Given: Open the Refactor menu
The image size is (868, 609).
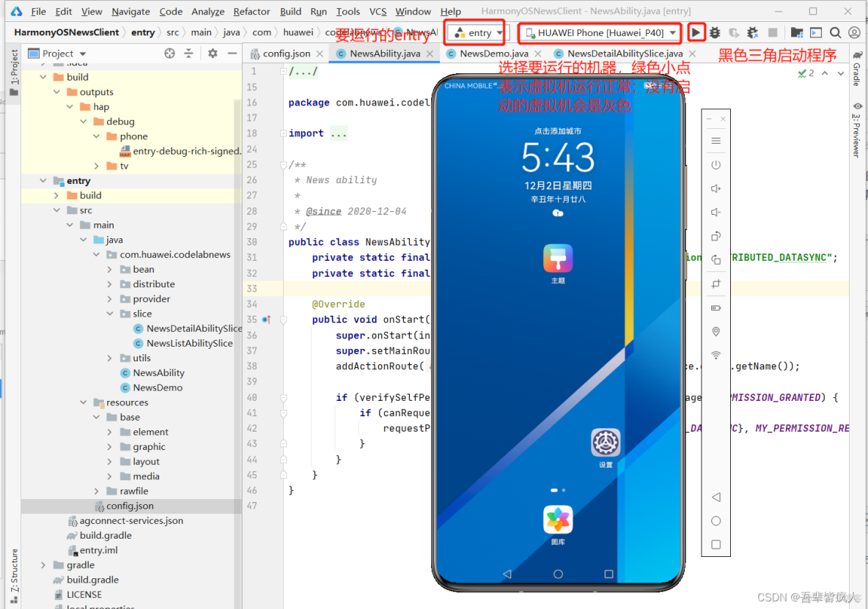Looking at the screenshot, I should pos(251,11).
